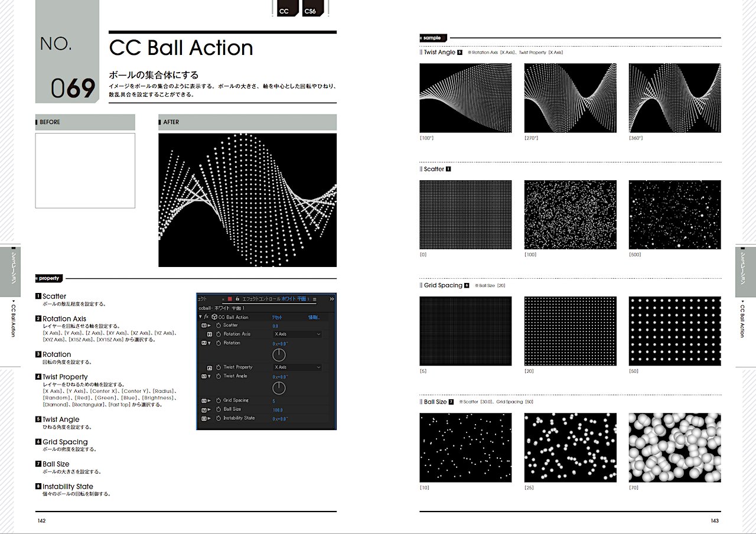Click the Grid Spacing stopwatch icon
The height and width of the screenshot is (534, 756).
218,400
